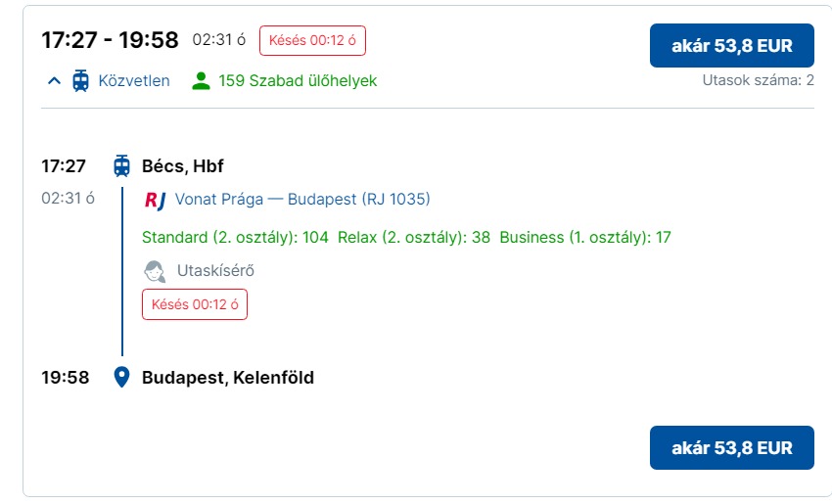Click the location pin at Budapest, Kelenföld
The width and height of the screenshot is (832, 504).
pyautogui.click(x=121, y=377)
